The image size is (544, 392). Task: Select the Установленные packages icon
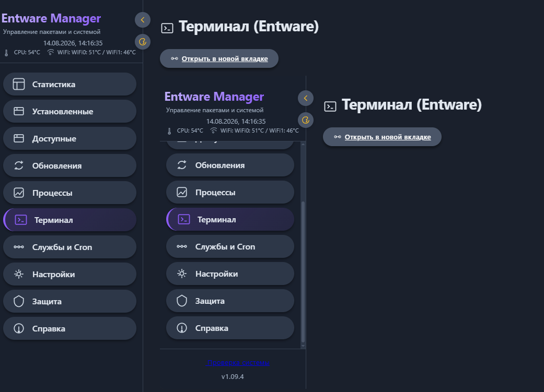[19, 111]
